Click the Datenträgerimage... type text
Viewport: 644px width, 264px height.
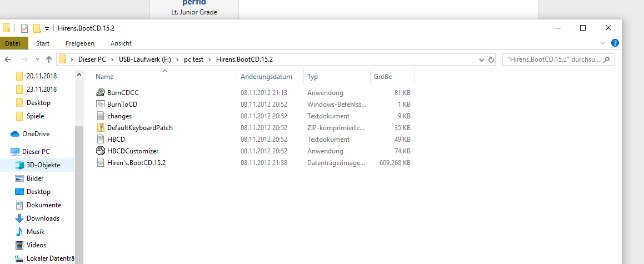(336, 163)
